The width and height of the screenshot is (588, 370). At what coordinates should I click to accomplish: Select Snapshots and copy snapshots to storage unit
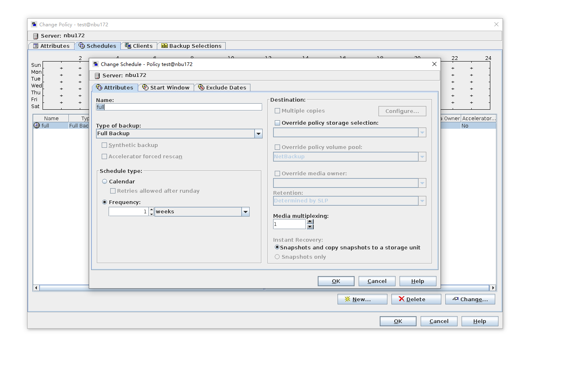click(x=277, y=247)
